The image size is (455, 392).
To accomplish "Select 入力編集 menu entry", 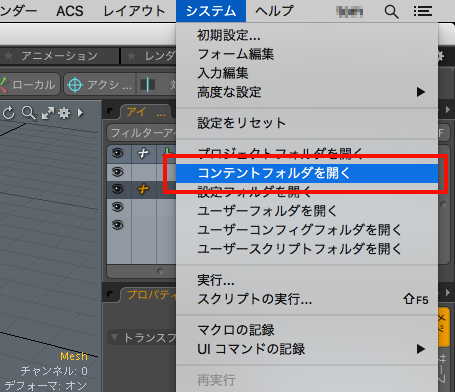I will pyautogui.click(x=307, y=73).
